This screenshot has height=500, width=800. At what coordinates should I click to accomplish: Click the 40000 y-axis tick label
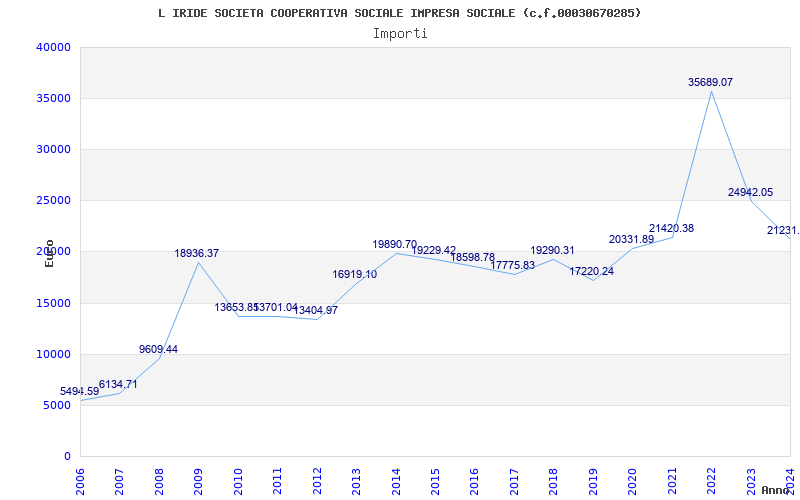(x=53, y=47)
